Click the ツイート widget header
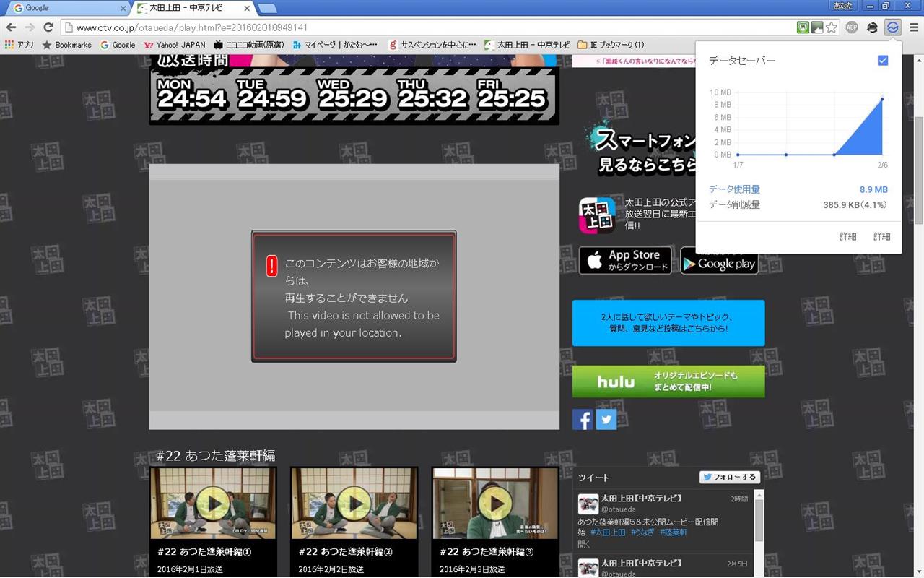Viewport: 924px width, 578px height. 593,478
